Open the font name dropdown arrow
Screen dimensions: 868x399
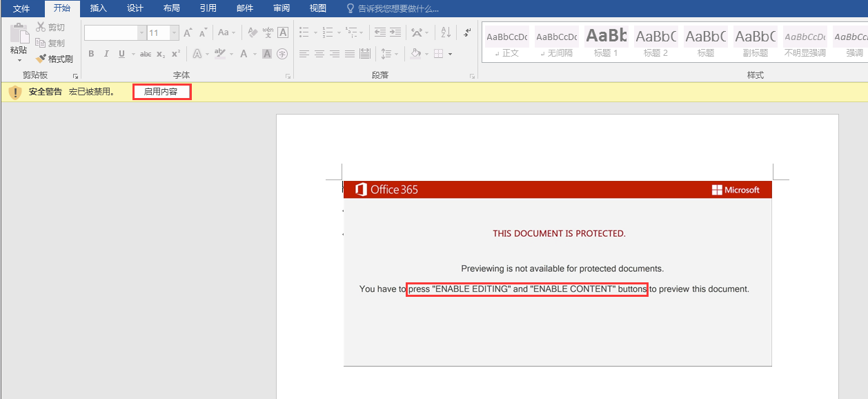point(141,33)
